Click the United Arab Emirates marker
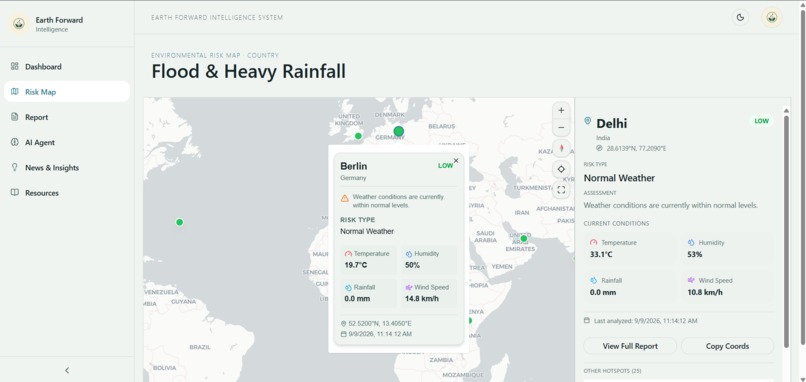The image size is (806, 382). (524, 239)
